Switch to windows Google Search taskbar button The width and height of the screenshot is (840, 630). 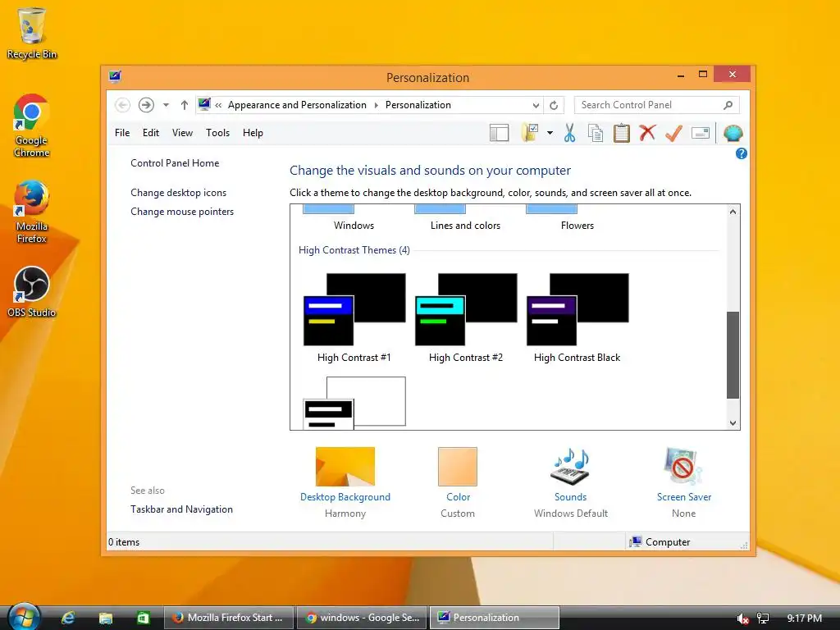(x=362, y=618)
